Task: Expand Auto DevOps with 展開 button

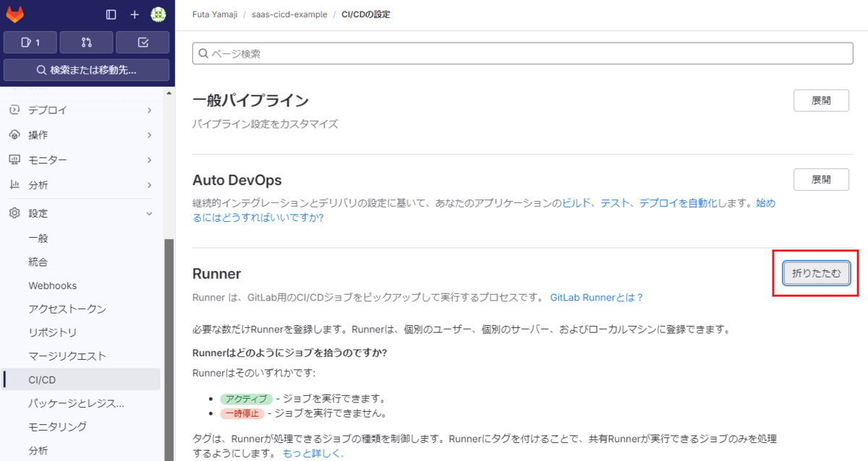Action: pyautogui.click(x=821, y=179)
